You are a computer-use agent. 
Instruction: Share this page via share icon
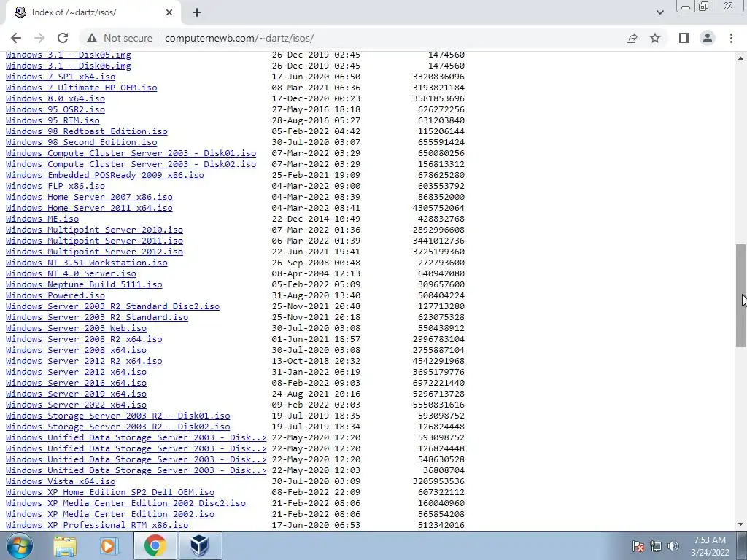click(632, 38)
